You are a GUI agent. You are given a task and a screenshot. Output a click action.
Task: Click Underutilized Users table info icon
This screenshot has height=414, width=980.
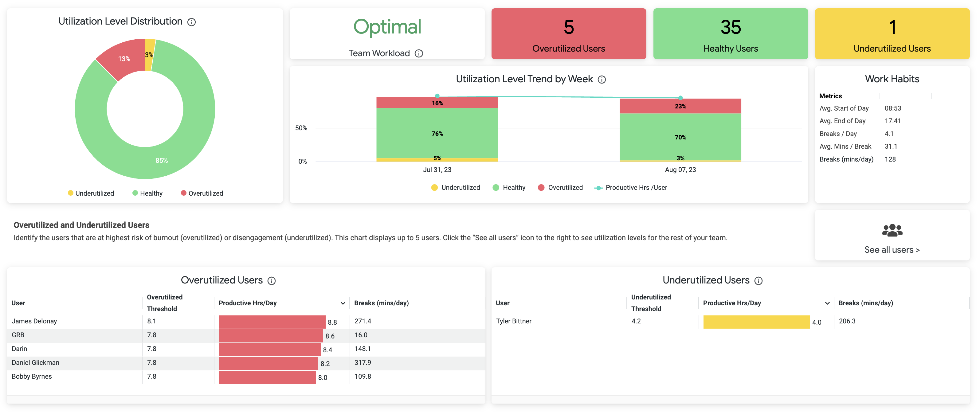(759, 281)
